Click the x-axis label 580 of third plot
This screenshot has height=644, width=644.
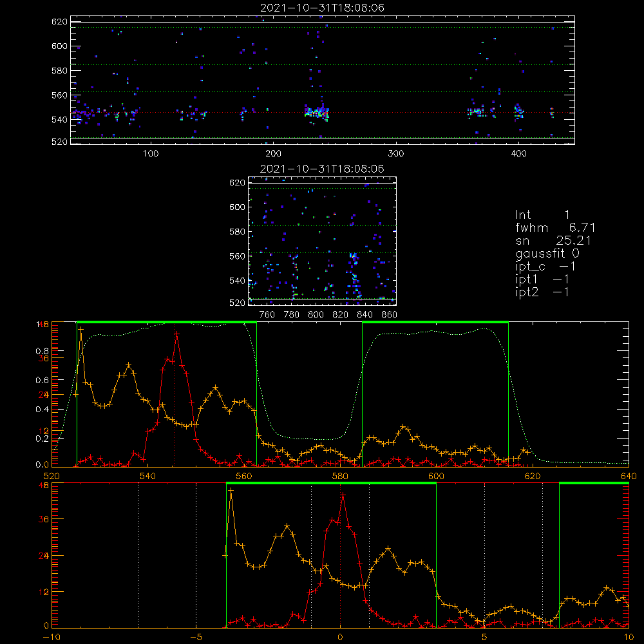tap(339, 476)
